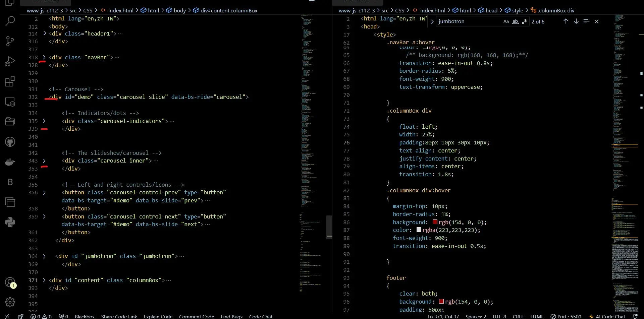Toggle Match Whole Word in find widget
This screenshot has height=319, width=644.
coord(515,21)
